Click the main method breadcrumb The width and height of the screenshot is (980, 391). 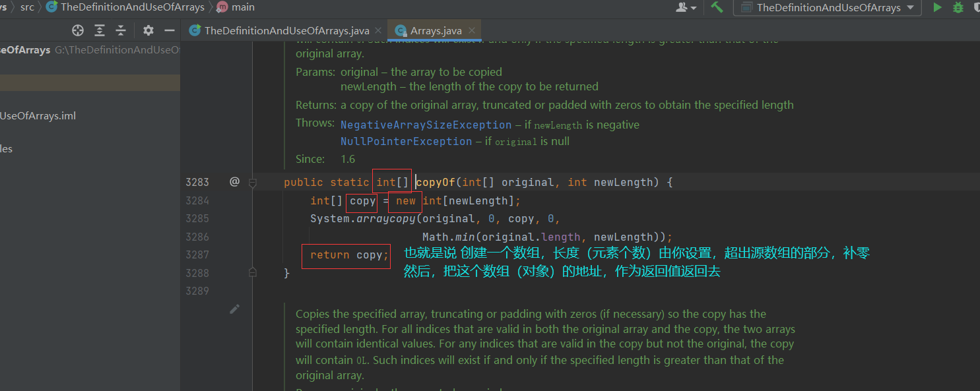(x=236, y=7)
